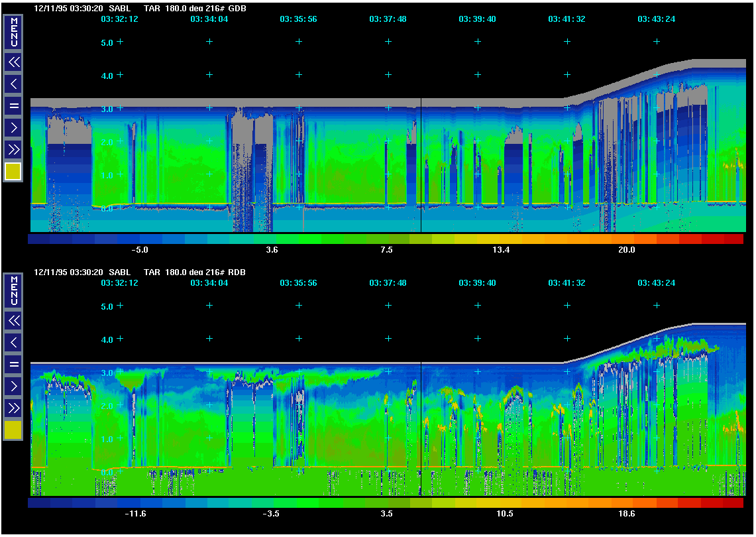Open the MENU button in the top GDB panel

(x=13, y=32)
